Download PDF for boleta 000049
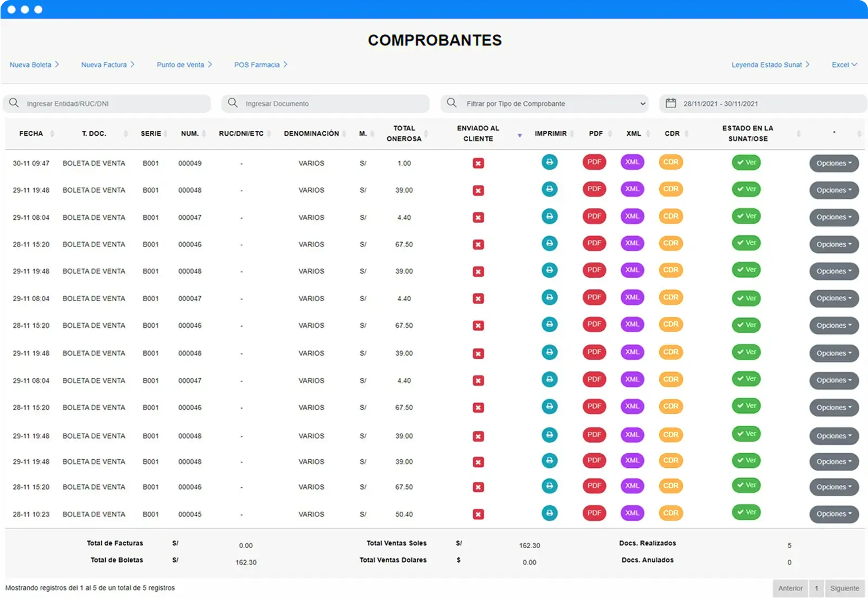The height and width of the screenshot is (610, 868). pyautogui.click(x=594, y=162)
